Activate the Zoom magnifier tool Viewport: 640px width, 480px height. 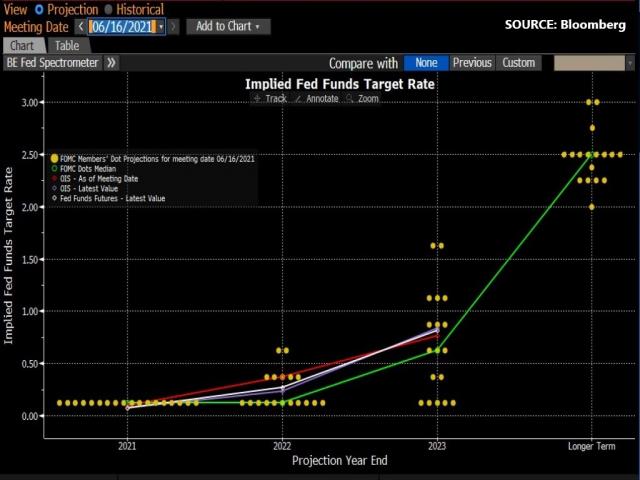click(363, 99)
